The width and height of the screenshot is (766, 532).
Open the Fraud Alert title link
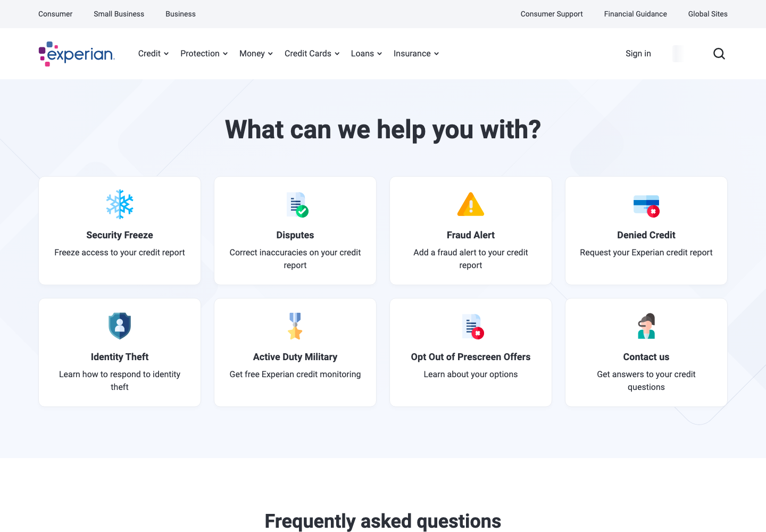click(x=471, y=235)
